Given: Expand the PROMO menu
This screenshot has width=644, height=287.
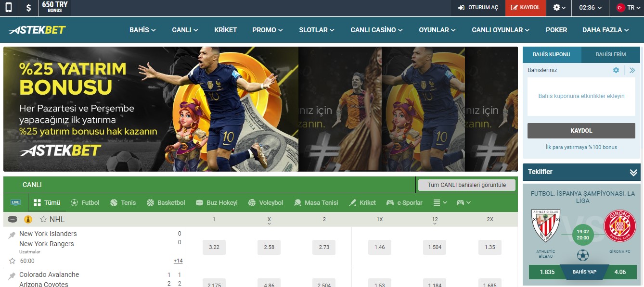Looking at the screenshot, I should [268, 30].
